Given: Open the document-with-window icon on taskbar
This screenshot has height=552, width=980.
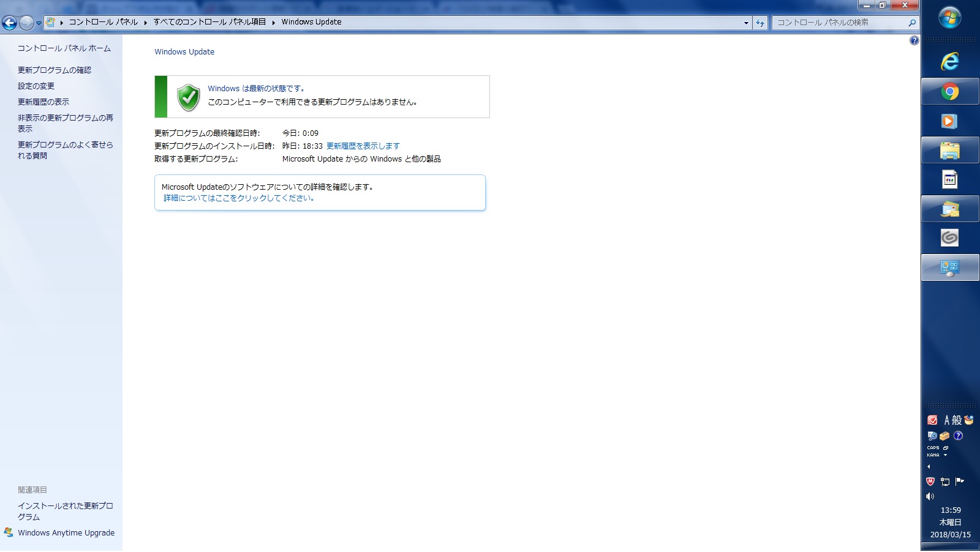Looking at the screenshot, I should coord(950,180).
